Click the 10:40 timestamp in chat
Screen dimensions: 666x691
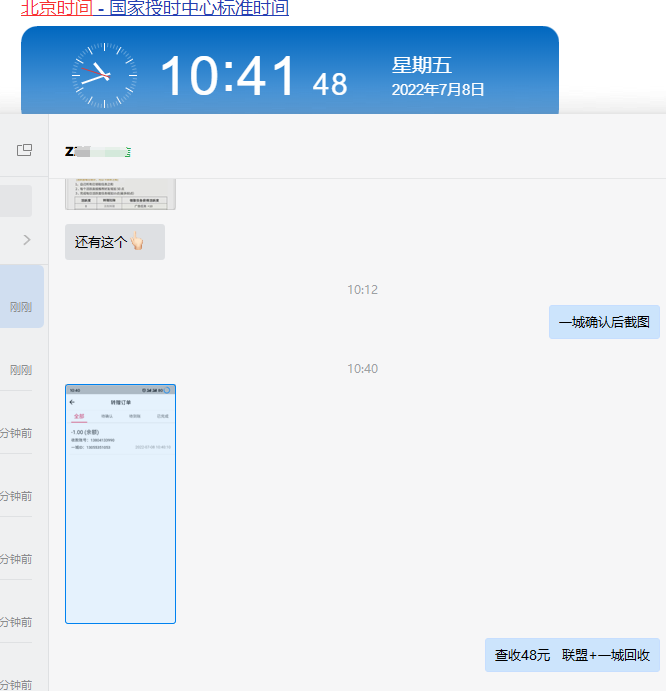pyautogui.click(x=362, y=369)
